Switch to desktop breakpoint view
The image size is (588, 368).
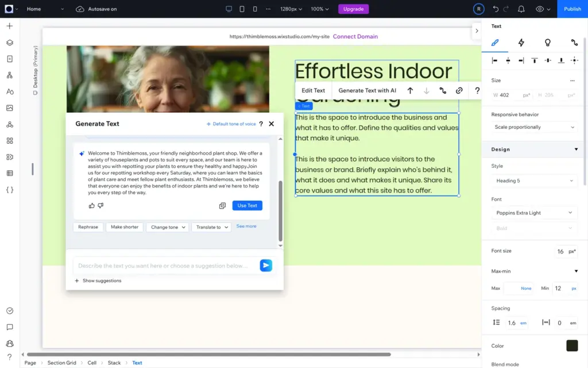point(229,9)
